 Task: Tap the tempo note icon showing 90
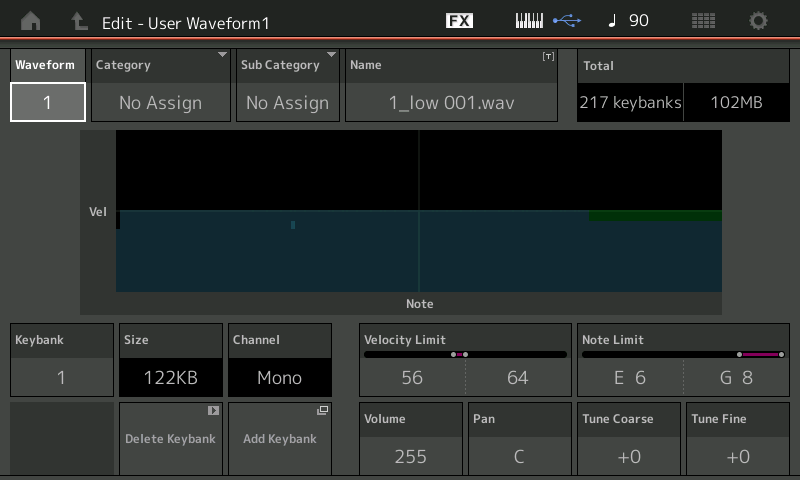click(628, 21)
